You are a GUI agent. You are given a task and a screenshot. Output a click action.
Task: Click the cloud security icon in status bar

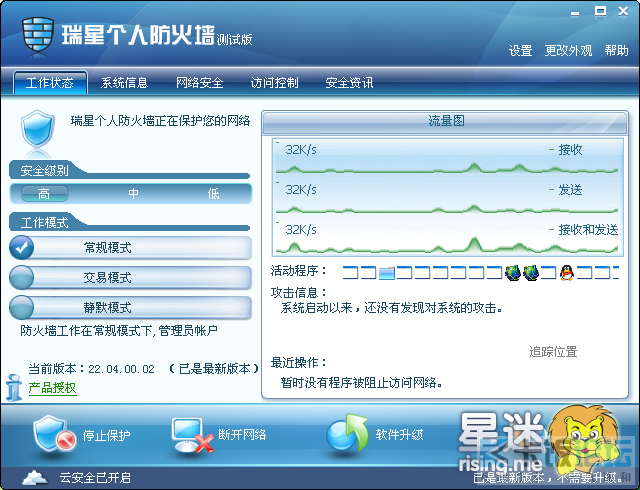pyautogui.click(x=35, y=477)
